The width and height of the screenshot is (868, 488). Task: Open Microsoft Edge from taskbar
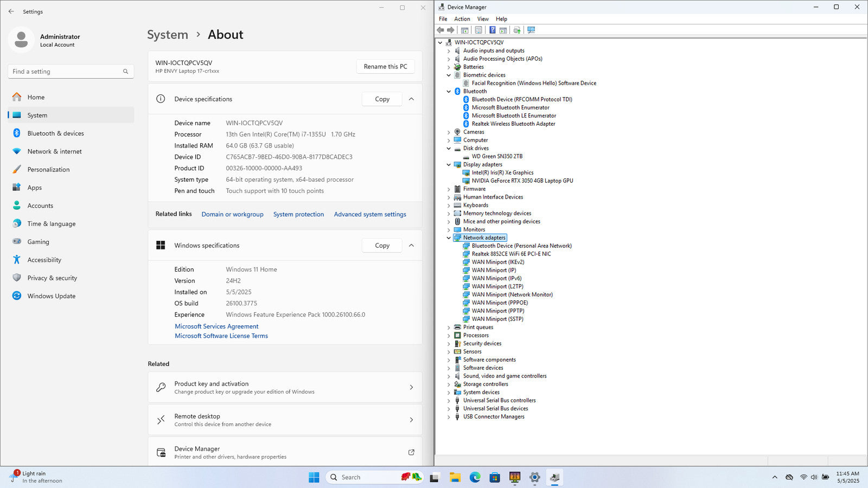(x=475, y=477)
